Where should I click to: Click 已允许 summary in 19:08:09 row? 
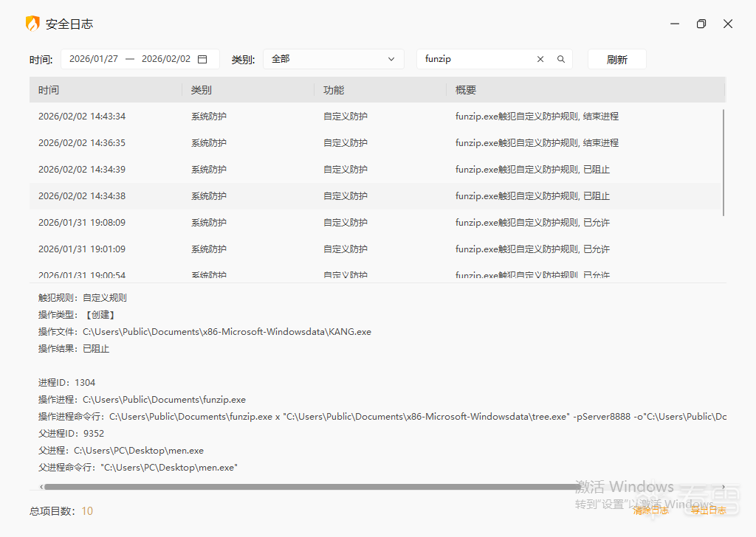597,223
